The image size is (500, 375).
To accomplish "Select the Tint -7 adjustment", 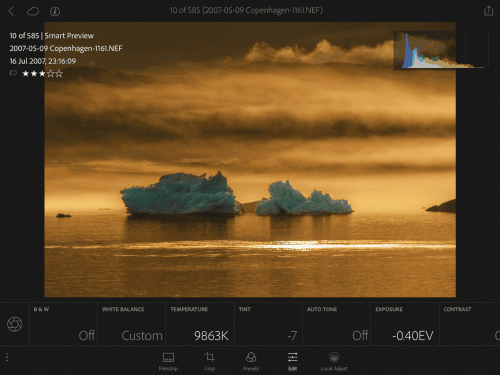I will (268, 324).
